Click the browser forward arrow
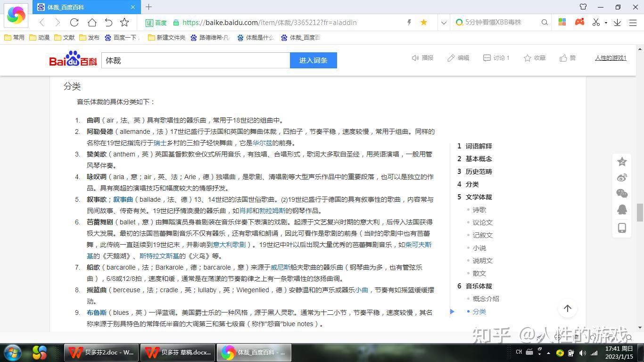 [x=58, y=22]
